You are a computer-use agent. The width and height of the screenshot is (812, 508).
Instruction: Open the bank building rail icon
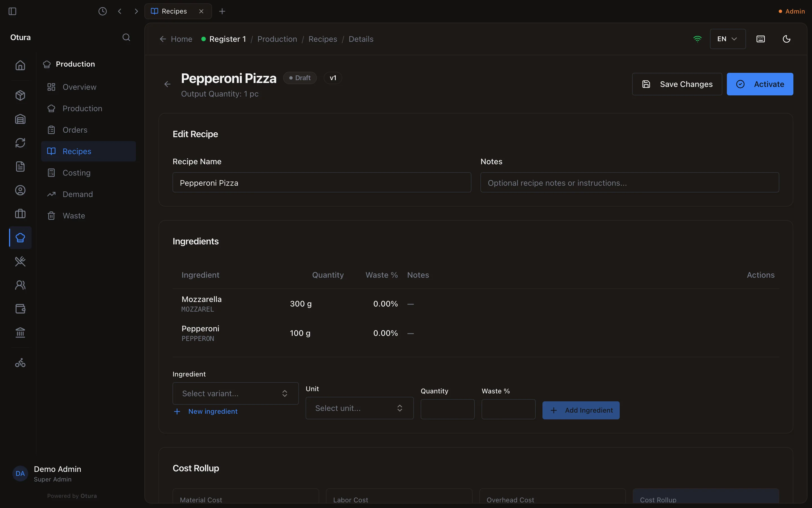[x=20, y=333]
